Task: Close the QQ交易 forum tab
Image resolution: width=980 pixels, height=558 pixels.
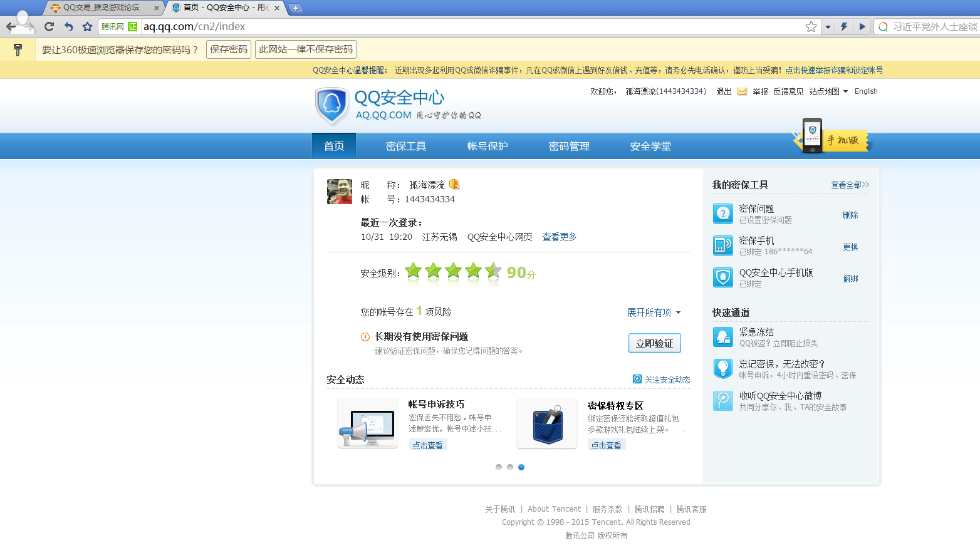Action: (157, 8)
